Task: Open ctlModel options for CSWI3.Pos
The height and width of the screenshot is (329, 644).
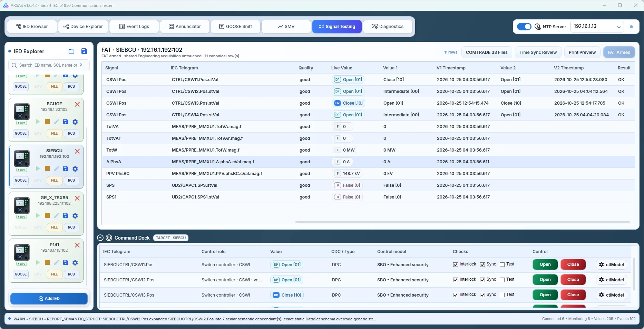Action: 612,295
